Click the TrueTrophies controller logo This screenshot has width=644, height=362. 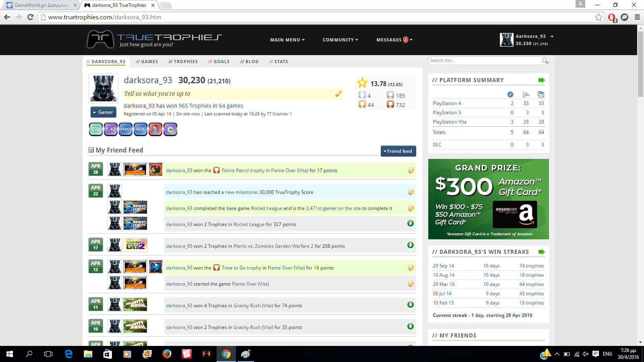[x=101, y=39]
